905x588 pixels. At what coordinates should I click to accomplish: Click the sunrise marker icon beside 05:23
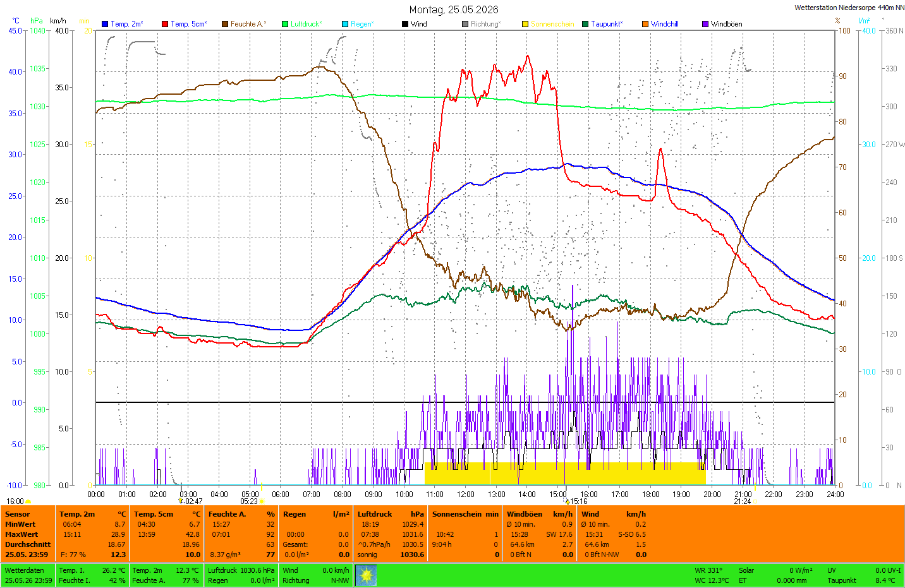coord(262,501)
